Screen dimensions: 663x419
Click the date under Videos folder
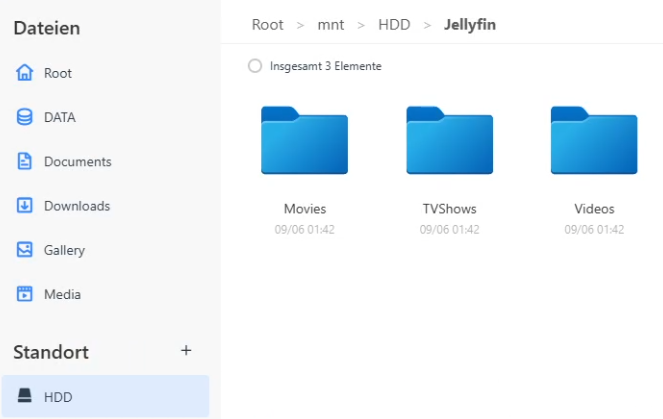click(594, 230)
